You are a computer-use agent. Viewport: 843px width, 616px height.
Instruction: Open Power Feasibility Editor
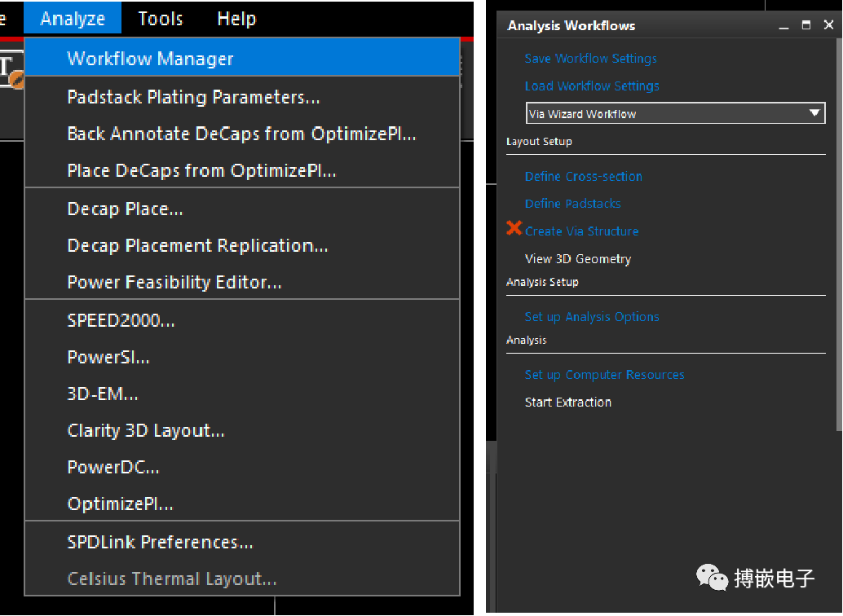click(x=242, y=282)
